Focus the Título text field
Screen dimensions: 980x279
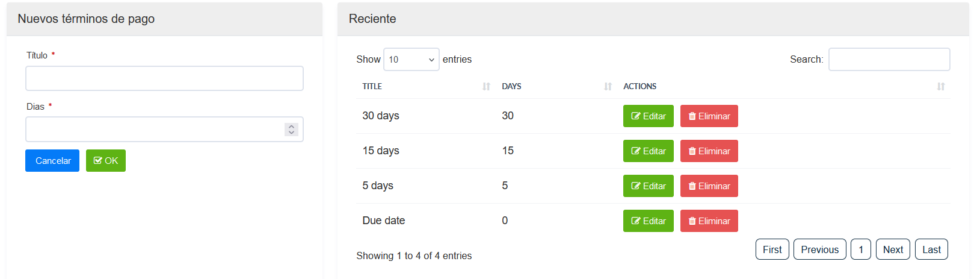164,78
